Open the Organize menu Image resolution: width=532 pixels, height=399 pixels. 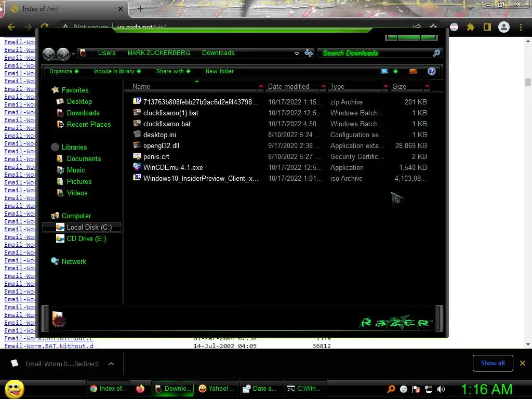click(64, 71)
